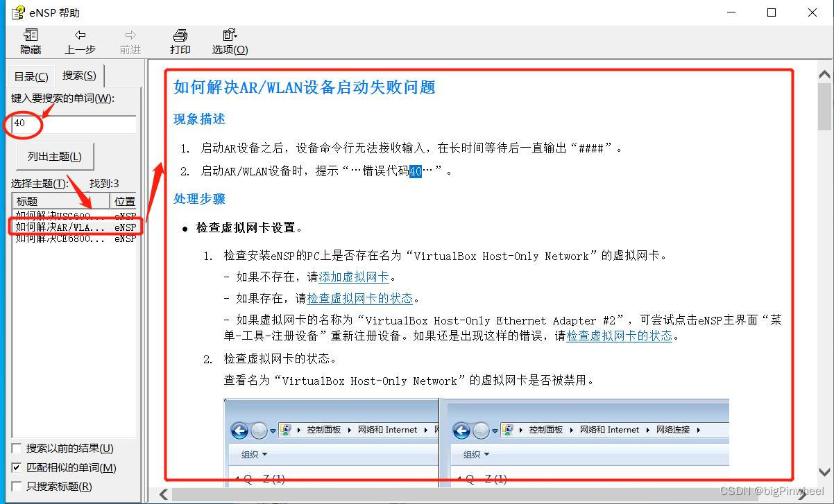Viewport: 834px width, 504px height.
Task: Maximize the eNSP 帮助 window
Action: click(x=772, y=12)
